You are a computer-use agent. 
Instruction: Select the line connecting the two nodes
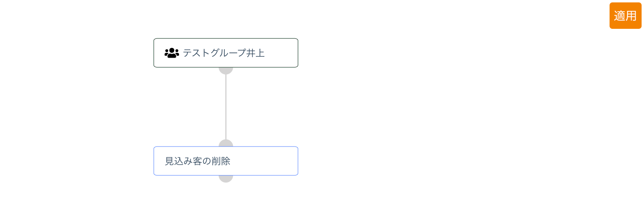[226, 106]
